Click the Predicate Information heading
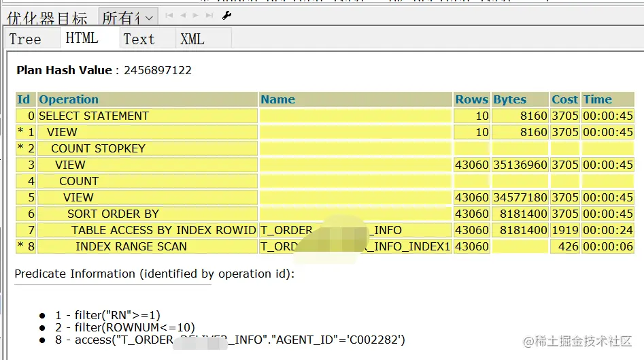 [154, 274]
